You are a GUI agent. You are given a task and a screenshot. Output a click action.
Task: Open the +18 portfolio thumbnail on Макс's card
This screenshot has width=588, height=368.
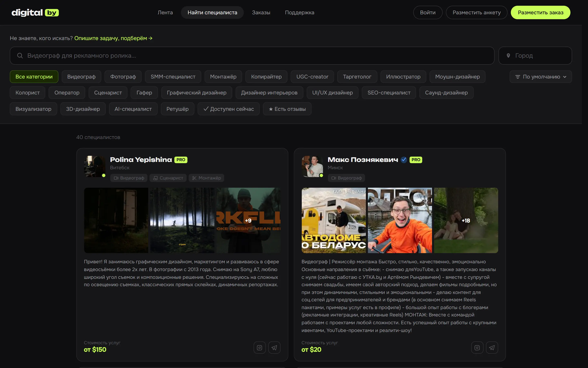click(x=466, y=220)
